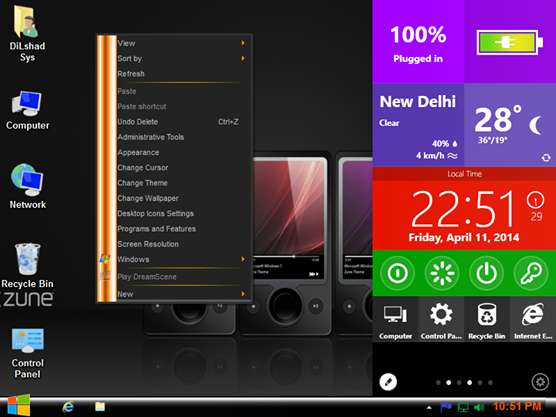Refresh the weather tile with the sync icon

[x=546, y=158]
